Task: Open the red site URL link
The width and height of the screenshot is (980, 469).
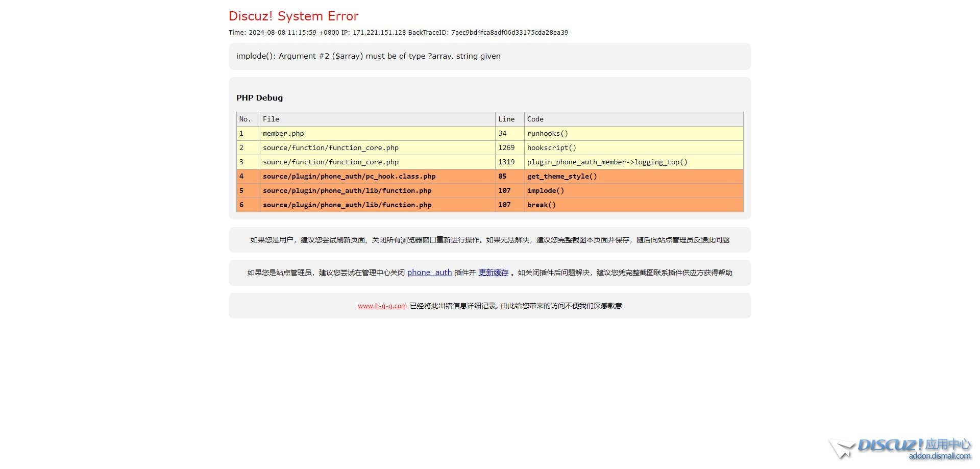Action: (x=382, y=306)
